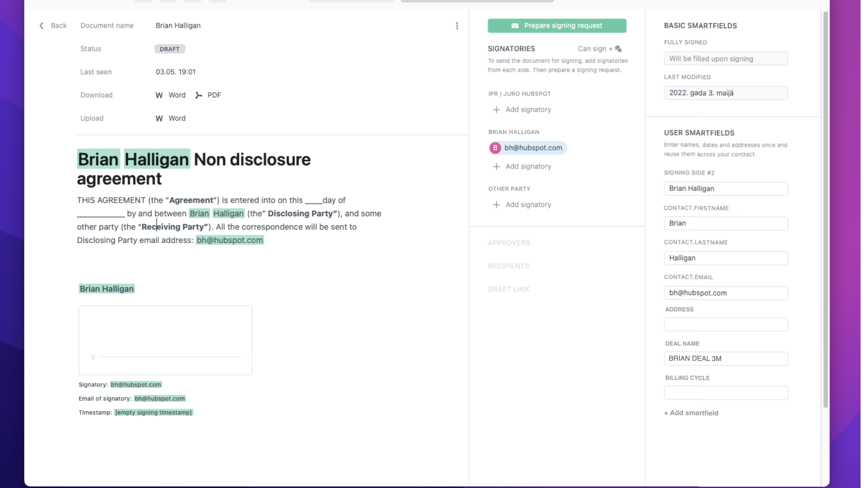Open the three-dot document options menu
The image size is (868, 488).
click(457, 26)
